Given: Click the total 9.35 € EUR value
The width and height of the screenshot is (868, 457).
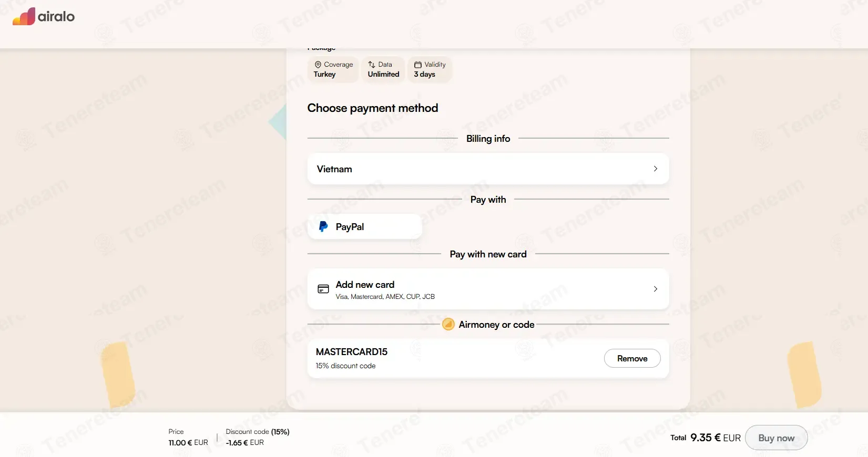Looking at the screenshot, I should tap(716, 438).
